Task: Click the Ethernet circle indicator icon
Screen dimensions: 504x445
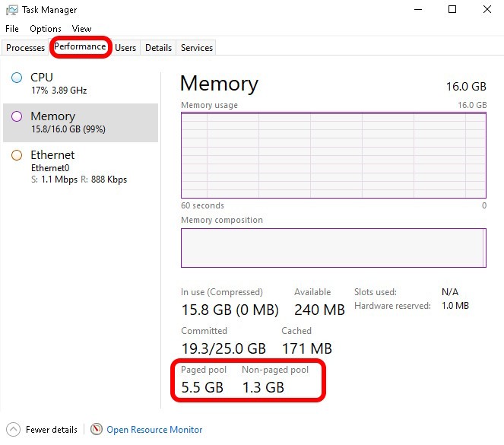Action: (x=17, y=155)
